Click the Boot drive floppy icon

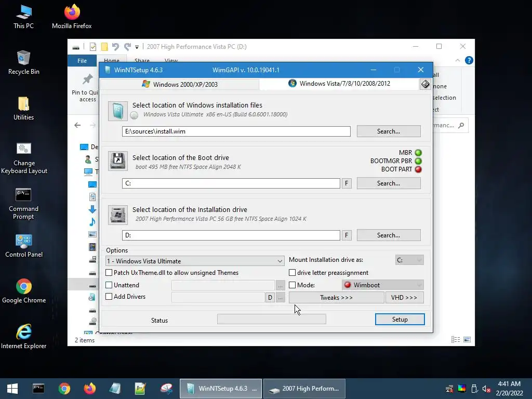pos(118,161)
